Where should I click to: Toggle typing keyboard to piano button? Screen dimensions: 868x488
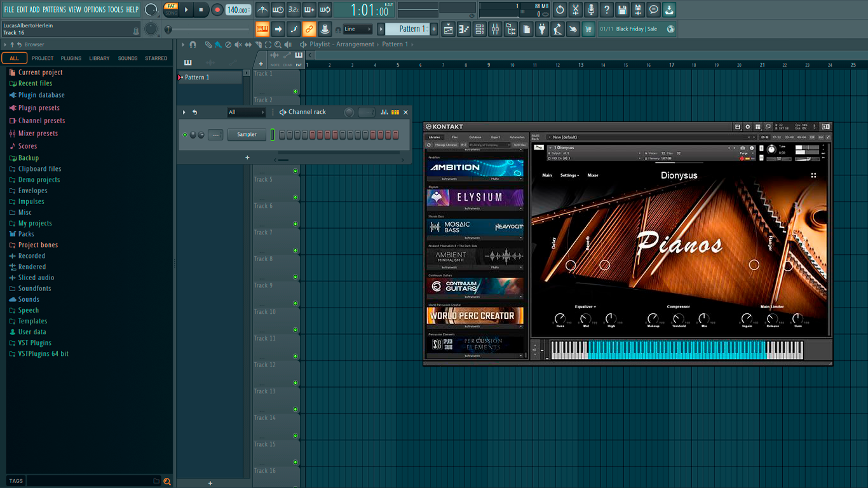(262, 29)
